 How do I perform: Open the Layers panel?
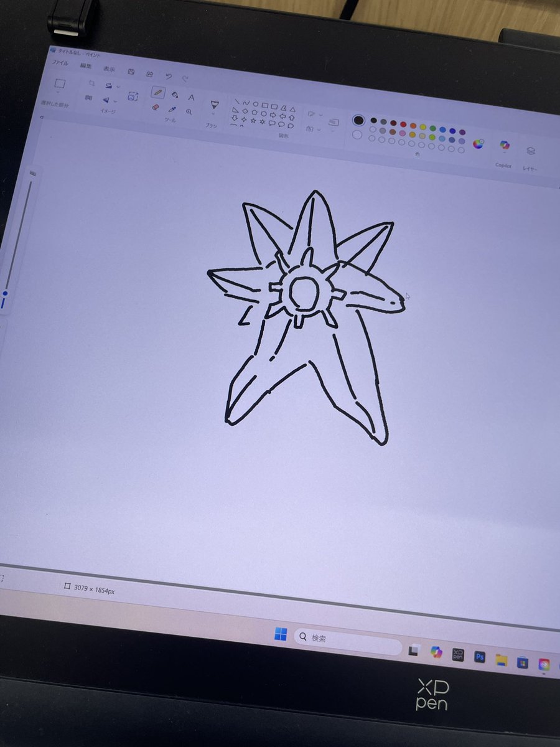click(x=531, y=151)
